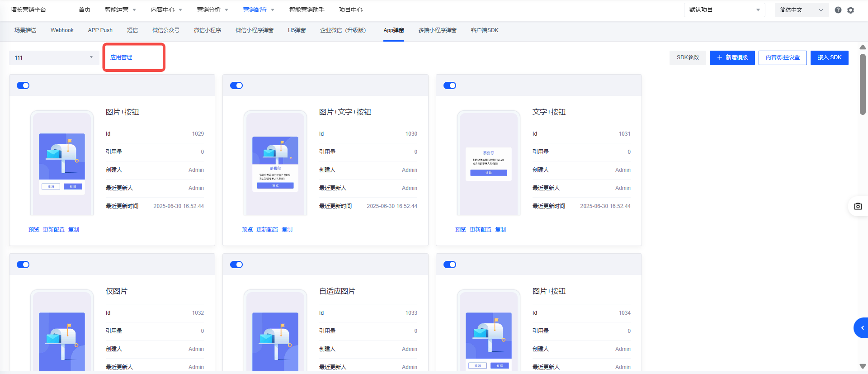Open the 营销分析 menu
868x374 pixels.
[212, 10]
